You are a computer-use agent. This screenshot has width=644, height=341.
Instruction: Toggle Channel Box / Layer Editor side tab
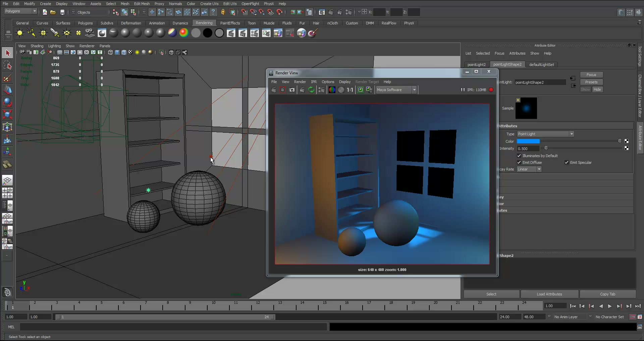click(x=640, y=95)
